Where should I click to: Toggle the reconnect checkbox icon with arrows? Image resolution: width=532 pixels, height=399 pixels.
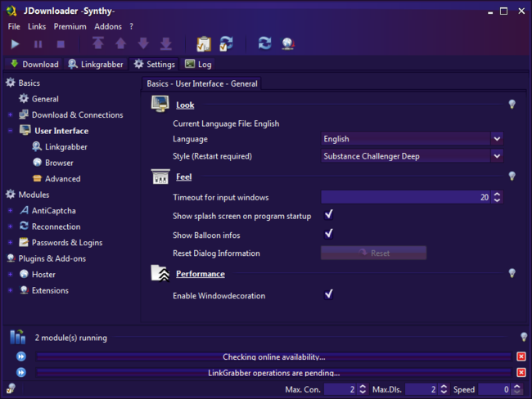(x=226, y=43)
